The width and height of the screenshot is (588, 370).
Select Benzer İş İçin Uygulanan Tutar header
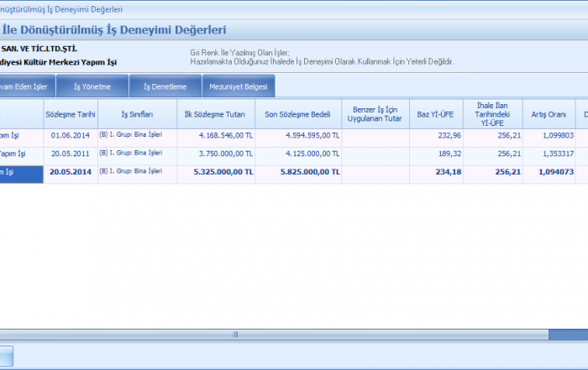[x=375, y=113]
